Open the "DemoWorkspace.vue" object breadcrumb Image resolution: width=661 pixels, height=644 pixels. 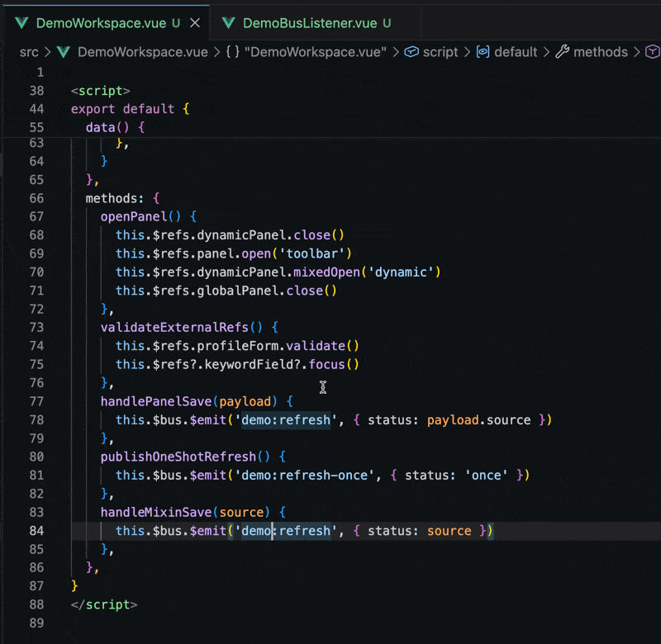315,52
